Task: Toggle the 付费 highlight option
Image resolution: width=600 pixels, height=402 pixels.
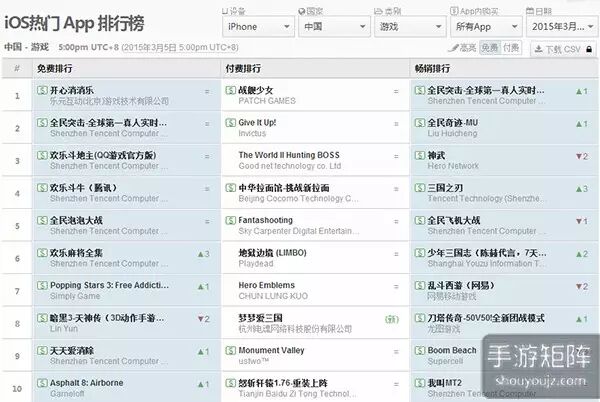Action: click(x=511, y=48)
